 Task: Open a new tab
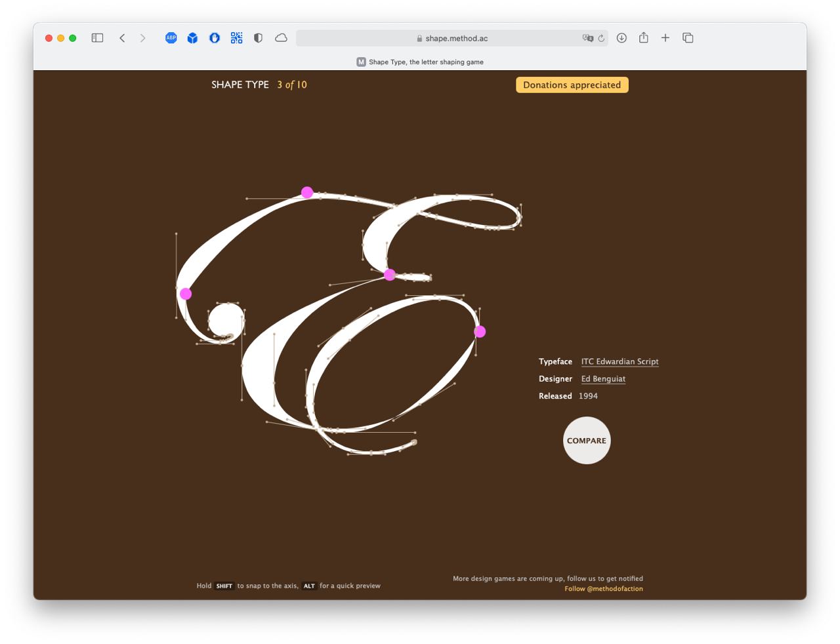[665, 38]
